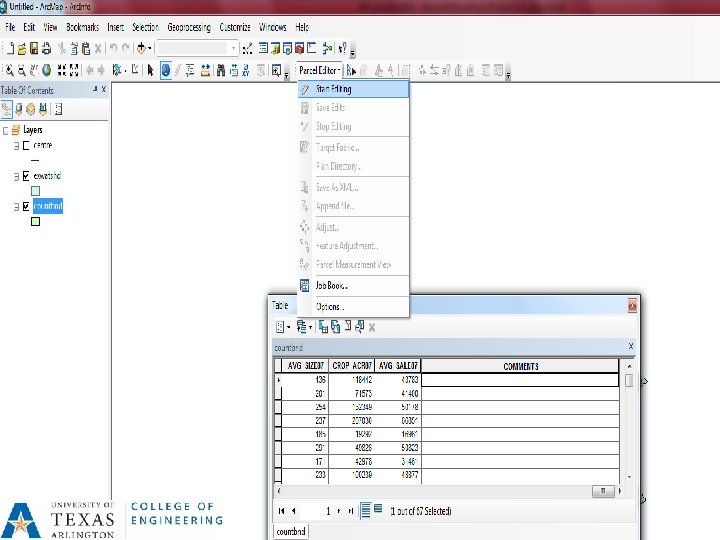
Task: Open the Bookmarks menu
Action: click(82, 27)
